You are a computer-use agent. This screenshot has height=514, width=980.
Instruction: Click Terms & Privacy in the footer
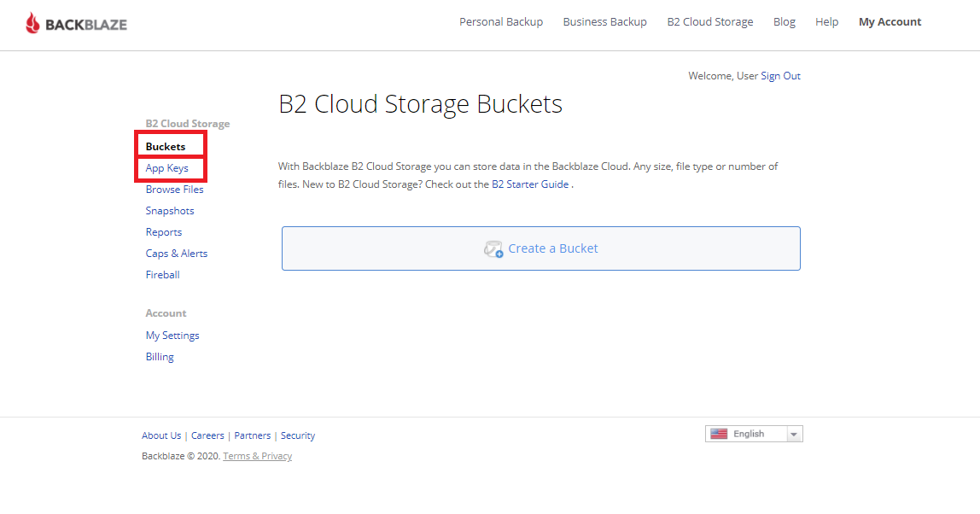[257, 456]
